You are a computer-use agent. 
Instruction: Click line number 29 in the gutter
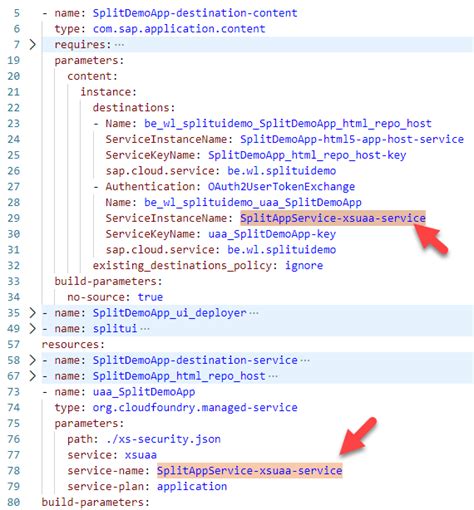(x=14, y=218)
